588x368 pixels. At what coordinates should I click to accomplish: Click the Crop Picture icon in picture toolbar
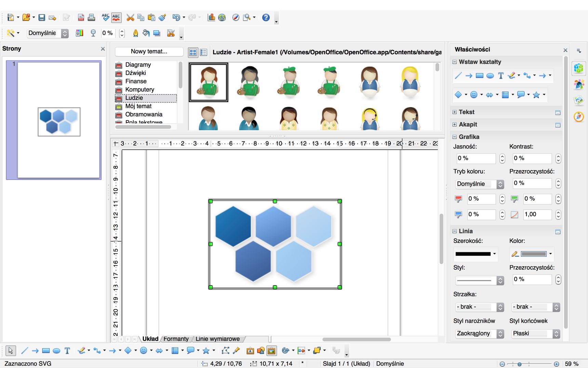pyautogui.click(x=171, y=33)
